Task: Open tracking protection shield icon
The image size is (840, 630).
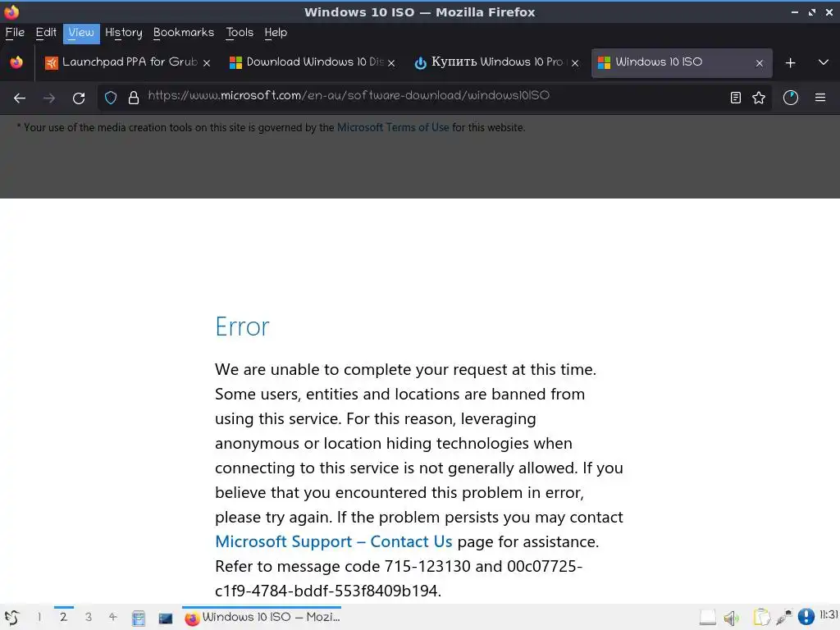Action: pyautogui.click(x=111, y=98)
